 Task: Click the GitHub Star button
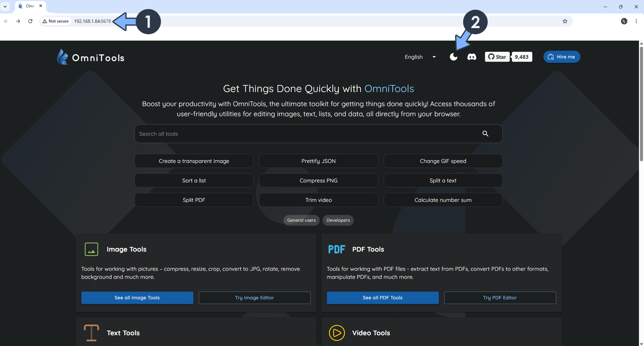pos(497,57)
